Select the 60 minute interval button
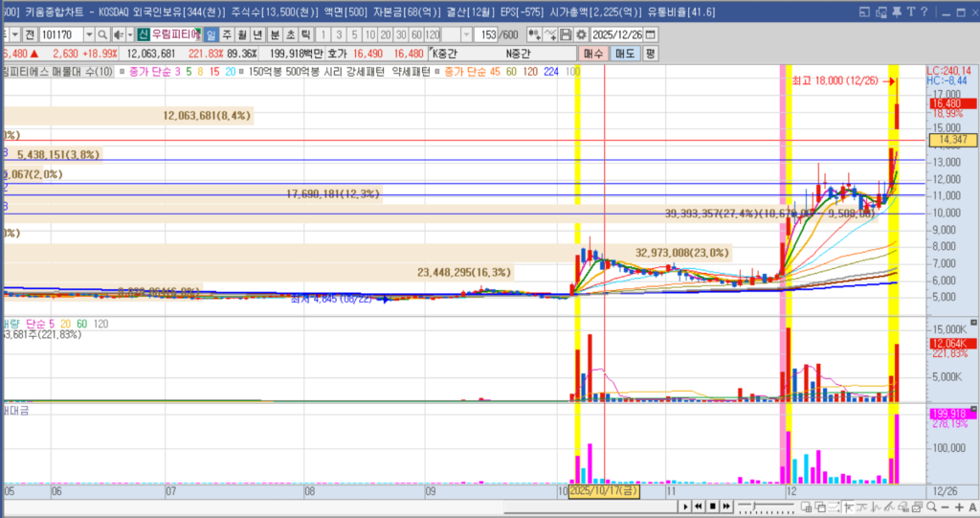This screenshot has height=518, width=980. coord(415,34)
